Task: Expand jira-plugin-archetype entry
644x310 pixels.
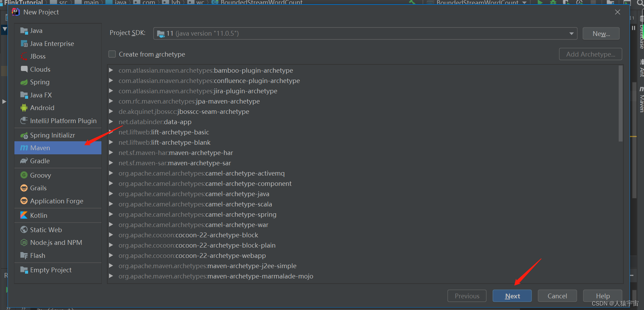Action: 111,91
